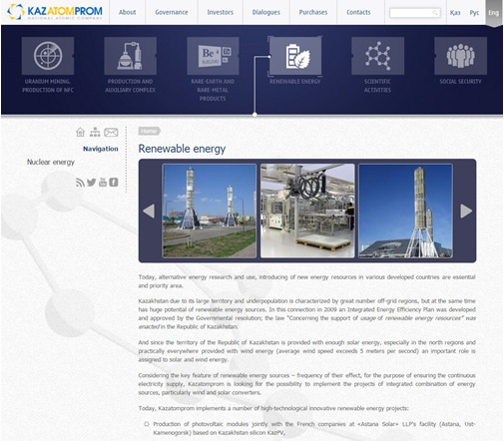Open the Scientific Activities molecule icon
The image size is (504, 441).
pyautogui.click(x=377, y=56)
